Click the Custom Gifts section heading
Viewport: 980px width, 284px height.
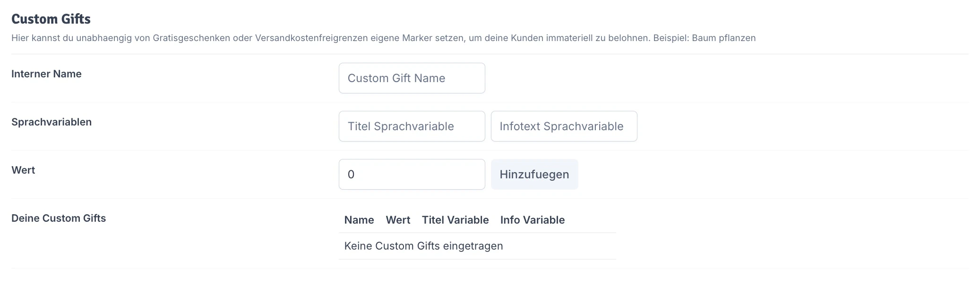click(50, 19)
